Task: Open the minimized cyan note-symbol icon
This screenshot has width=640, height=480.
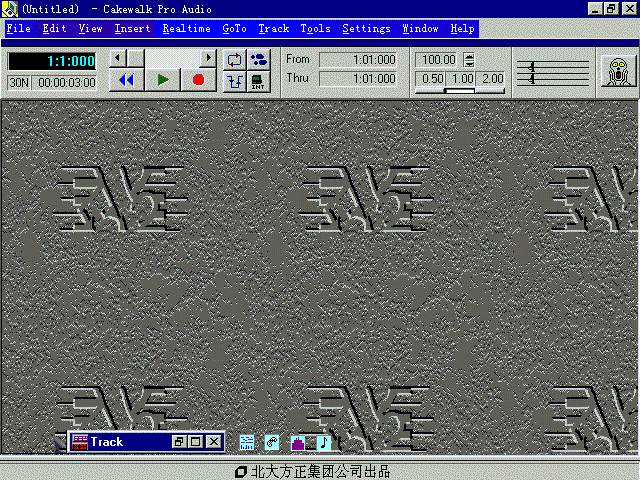Action: (272, 442)
